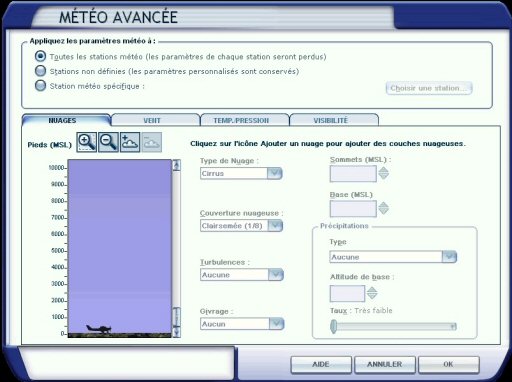Click the OK button
Image resolution: width=512 pixels, height=382 pixels.
click(x=448, y=364)
